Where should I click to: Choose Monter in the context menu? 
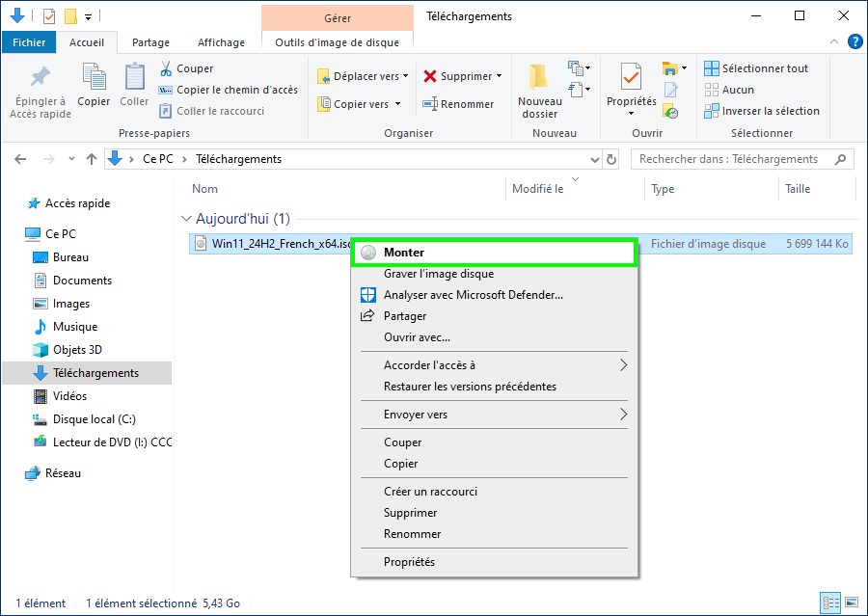pyautogui.click(x=494, y=253)
